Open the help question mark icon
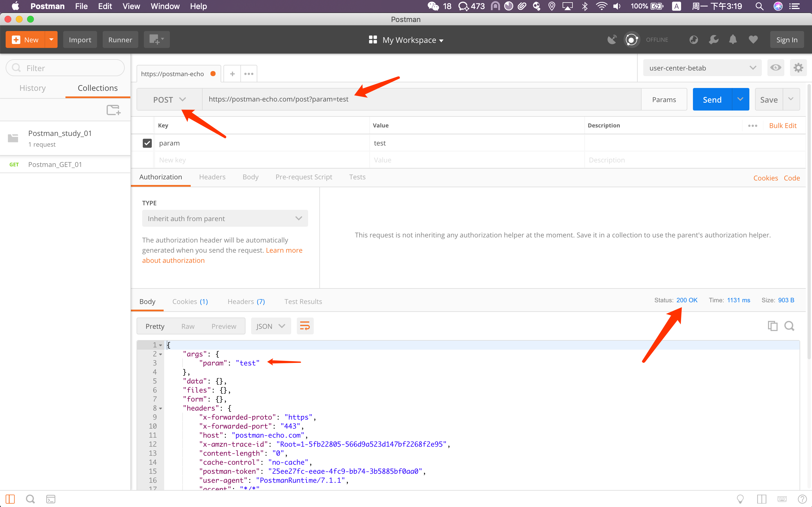This screenshot has height=507, width=812. pos(802,499)
